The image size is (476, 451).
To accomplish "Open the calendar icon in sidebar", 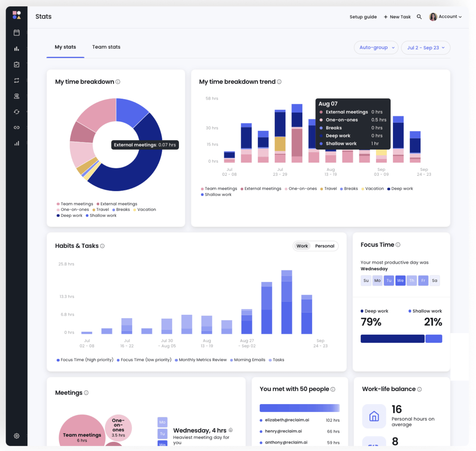I will pyautogui.click(x=17, y=33).
